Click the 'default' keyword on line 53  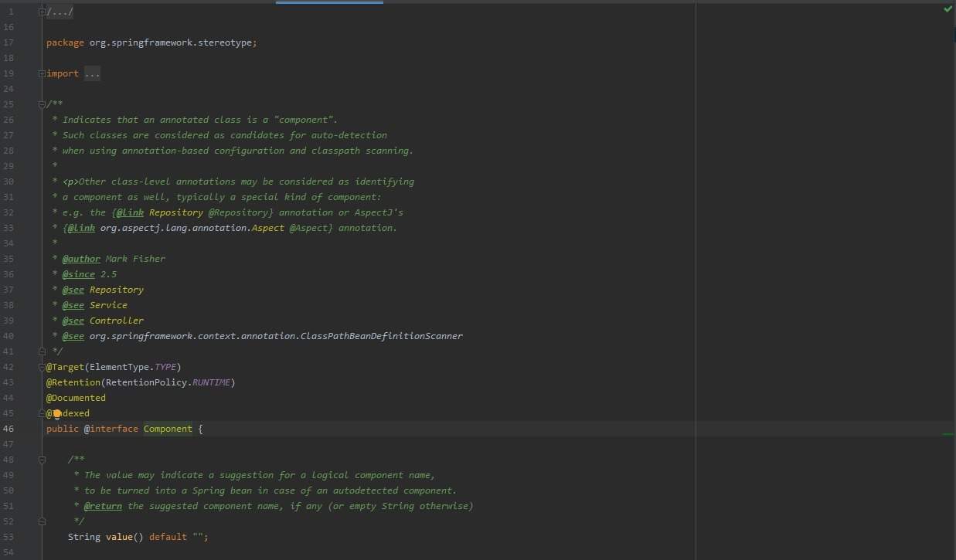[x=168, y=537]
